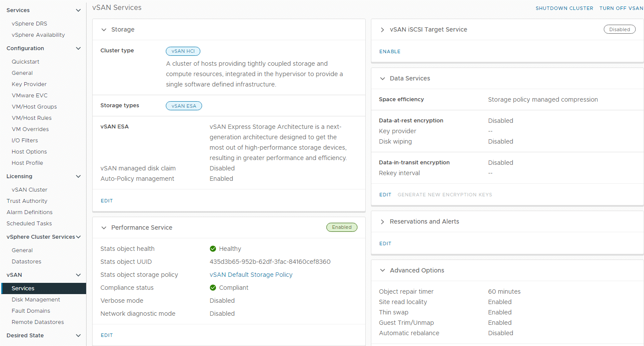The height and width of the screenshot is (346, 644).
Task: Click the Site read locality label
Action: coord(403,302)
